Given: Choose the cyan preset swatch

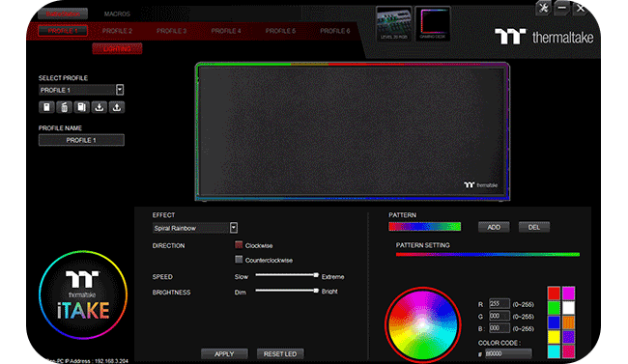Looking at the screenshot, I should click(554, 351).
